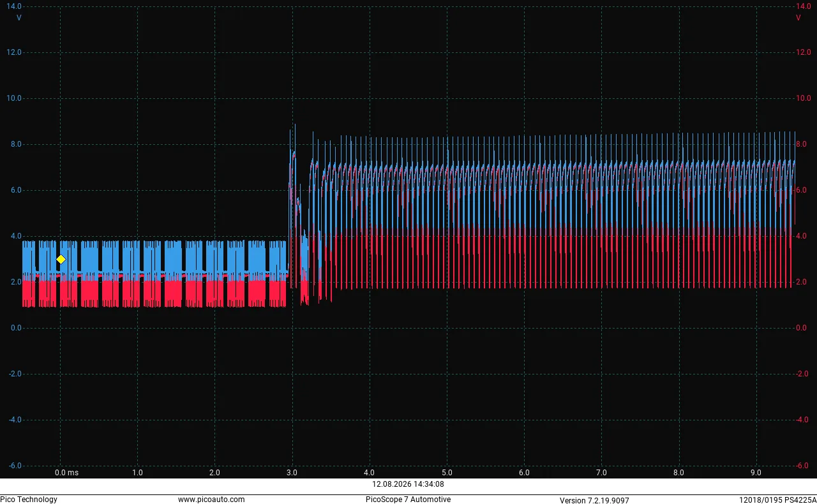Select the "7.0" time axis label
The width and height of the screenshot is (817, 504).
pyautogui.click(x=601, y=473)
